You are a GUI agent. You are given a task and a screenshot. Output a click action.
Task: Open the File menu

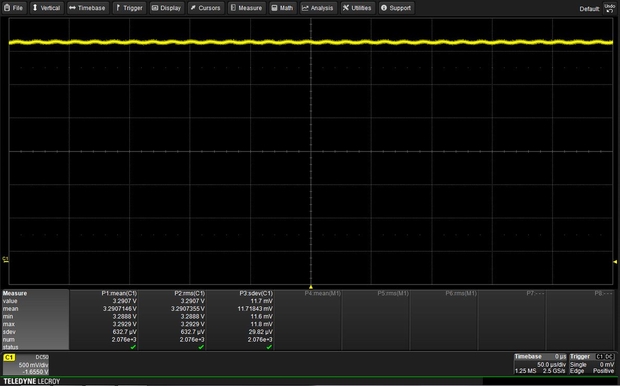click(14, 8)
